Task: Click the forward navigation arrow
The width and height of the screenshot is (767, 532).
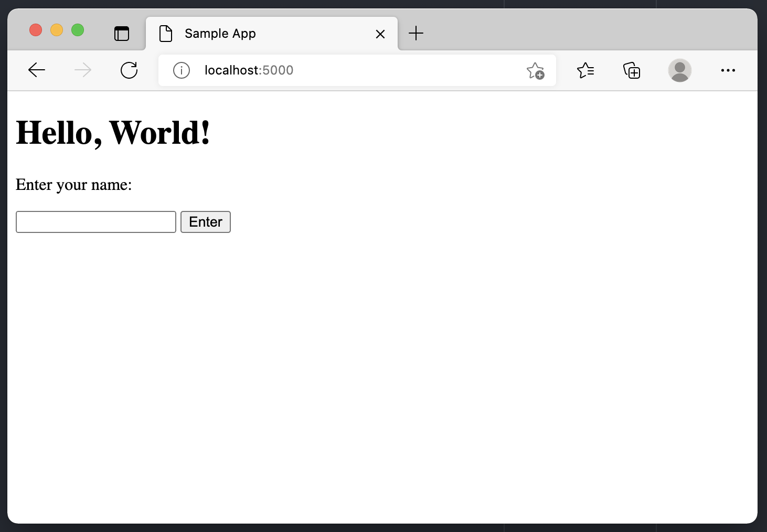Action: pyautogui.click(x=83, y=70)
